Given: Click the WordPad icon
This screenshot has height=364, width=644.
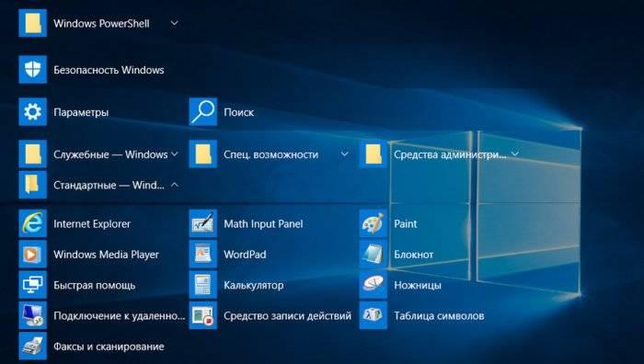Looking at the screenshot, I should coord(203,254).
